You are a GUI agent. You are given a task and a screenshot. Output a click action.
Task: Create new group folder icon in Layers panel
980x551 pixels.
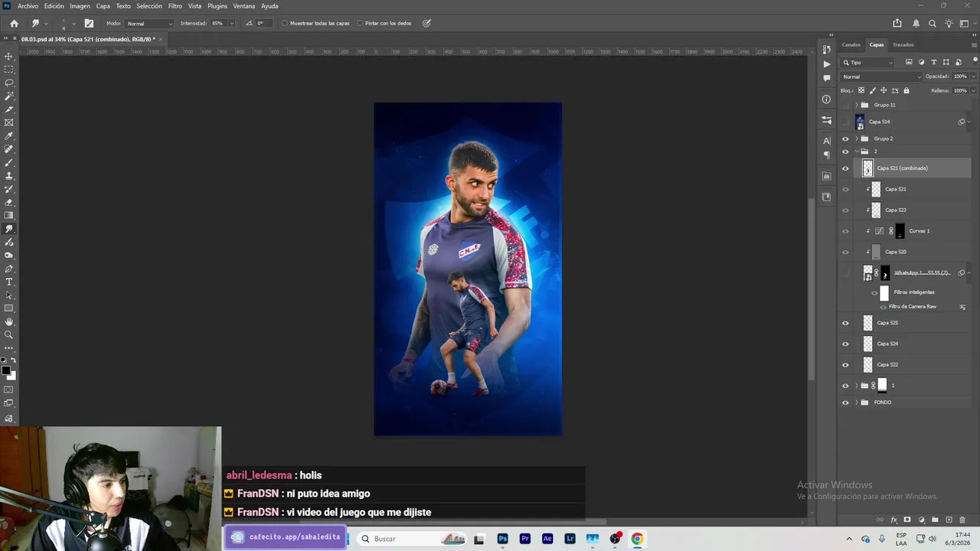coord(935,520)
